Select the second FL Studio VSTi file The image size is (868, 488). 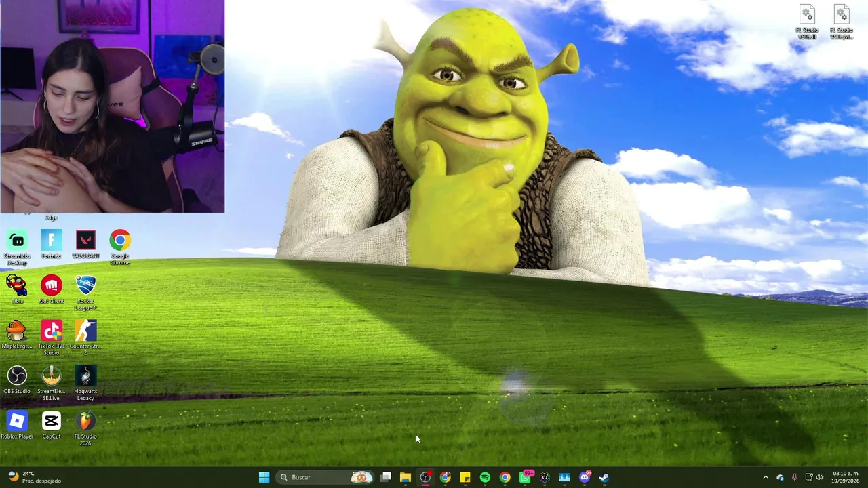tap(842, 22)
